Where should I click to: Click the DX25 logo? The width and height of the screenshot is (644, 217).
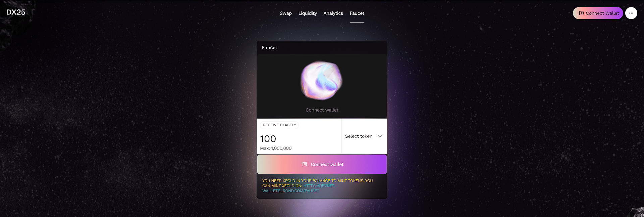point(16,12)
